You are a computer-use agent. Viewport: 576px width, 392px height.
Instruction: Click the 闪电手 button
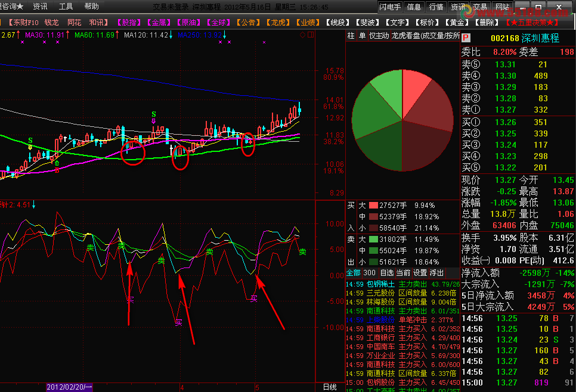pos(390,7)
